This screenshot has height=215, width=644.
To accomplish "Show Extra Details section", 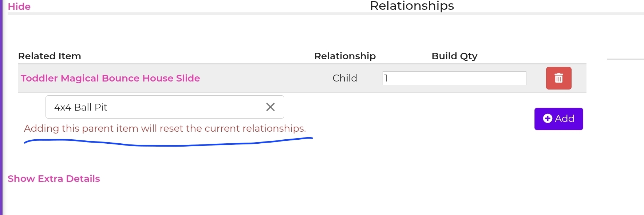I will pyautogui.click(x=54, y=179).
